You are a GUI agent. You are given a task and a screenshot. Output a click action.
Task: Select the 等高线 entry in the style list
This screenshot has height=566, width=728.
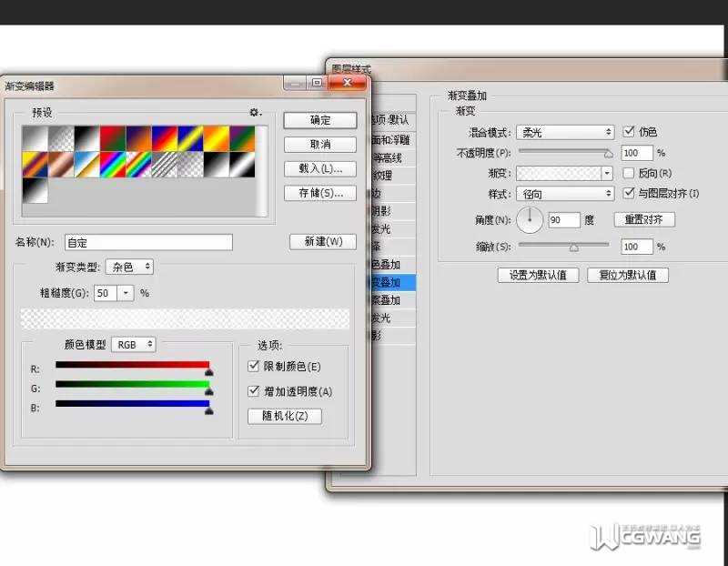393,157
